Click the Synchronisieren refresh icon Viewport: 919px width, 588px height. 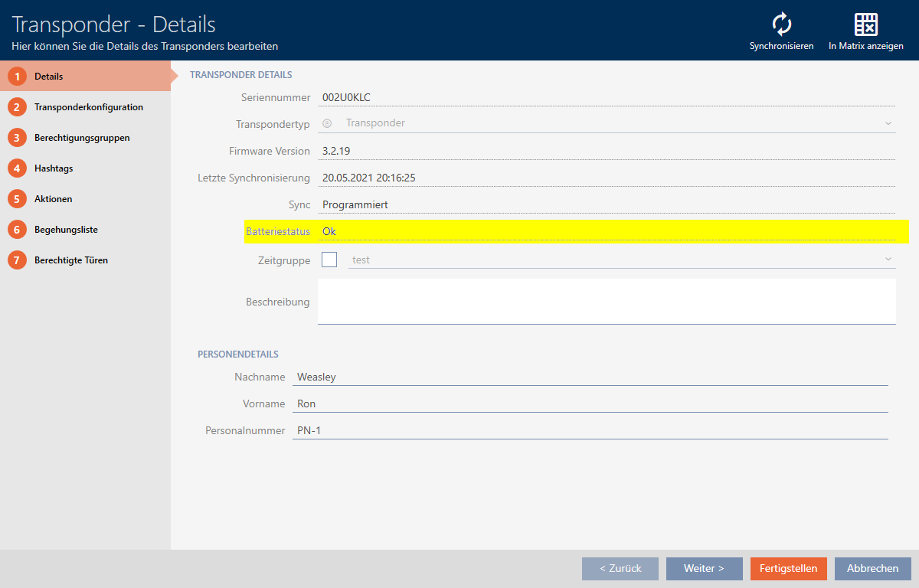coord(781,24)
